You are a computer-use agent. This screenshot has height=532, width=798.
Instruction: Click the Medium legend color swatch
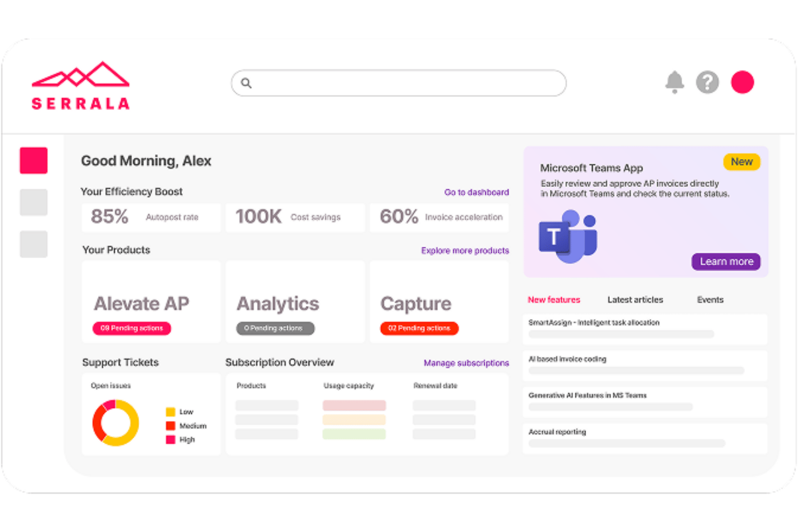pos(170,426)
